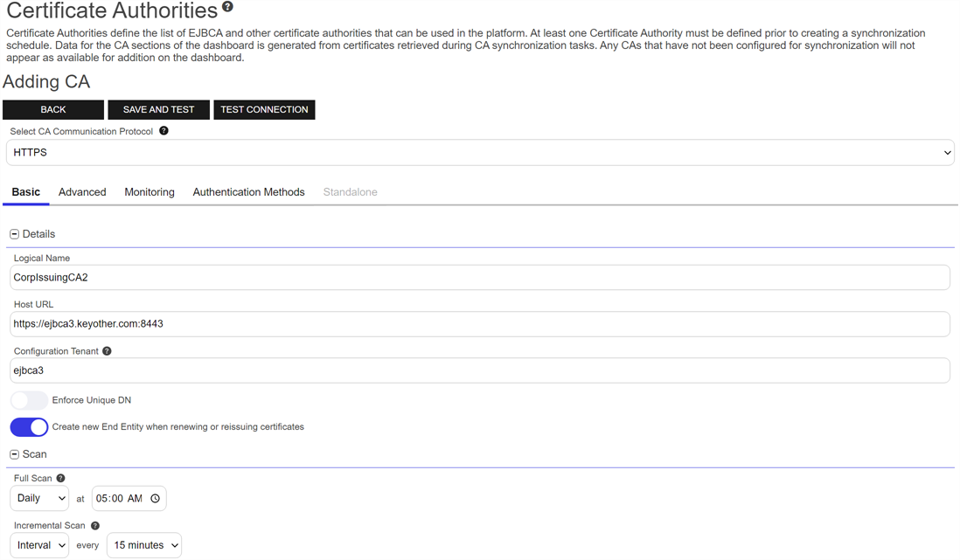The height and width of the screenshot is (560, 960).
Task: Enable the Enforce Unique DN toggle
Action: 29,400
